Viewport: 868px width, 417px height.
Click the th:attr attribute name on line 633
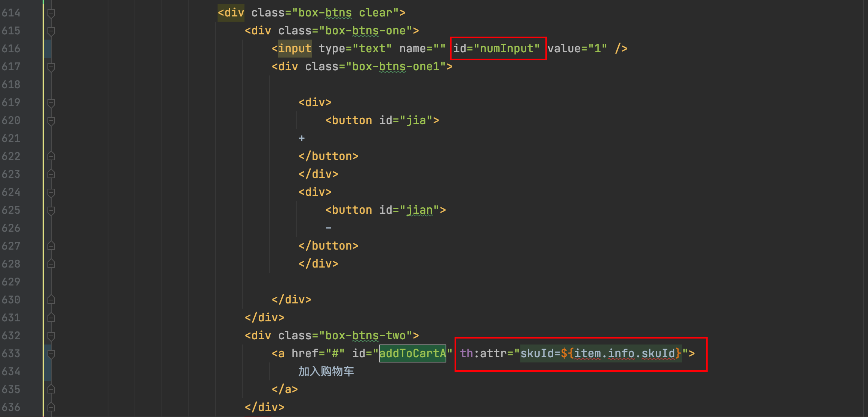(484, 353)
